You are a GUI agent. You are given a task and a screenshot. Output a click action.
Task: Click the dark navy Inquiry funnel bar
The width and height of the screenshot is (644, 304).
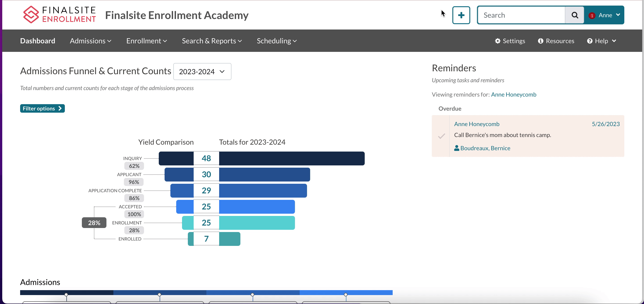292,158
